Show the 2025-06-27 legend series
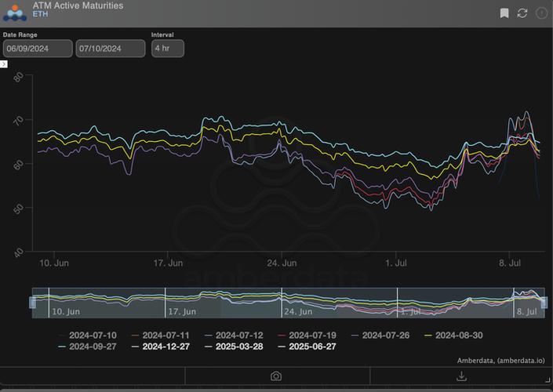553x392 pixels. coord(307,347)
